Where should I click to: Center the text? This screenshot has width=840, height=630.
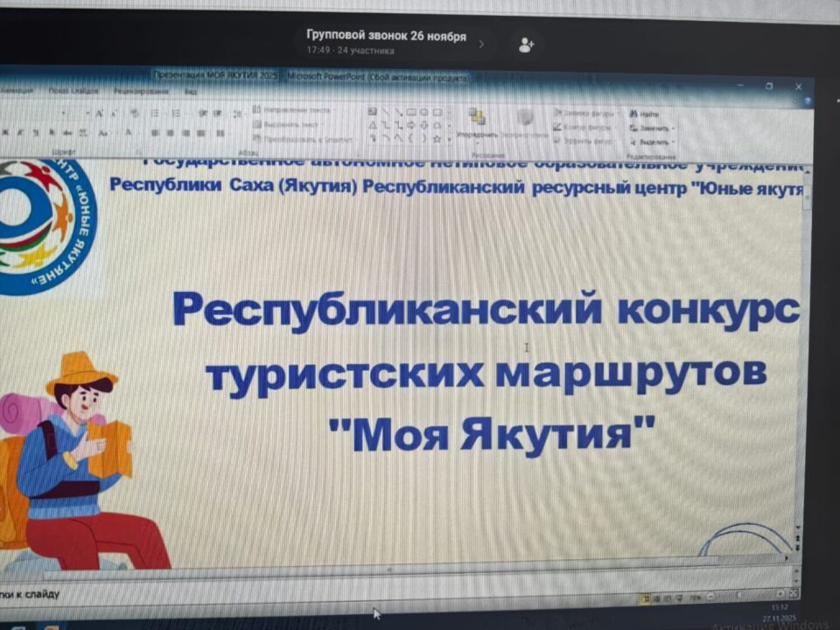171,133
